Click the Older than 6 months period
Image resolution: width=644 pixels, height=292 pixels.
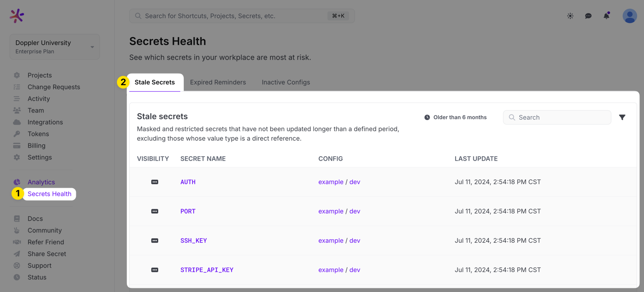[x=456, y=117]
